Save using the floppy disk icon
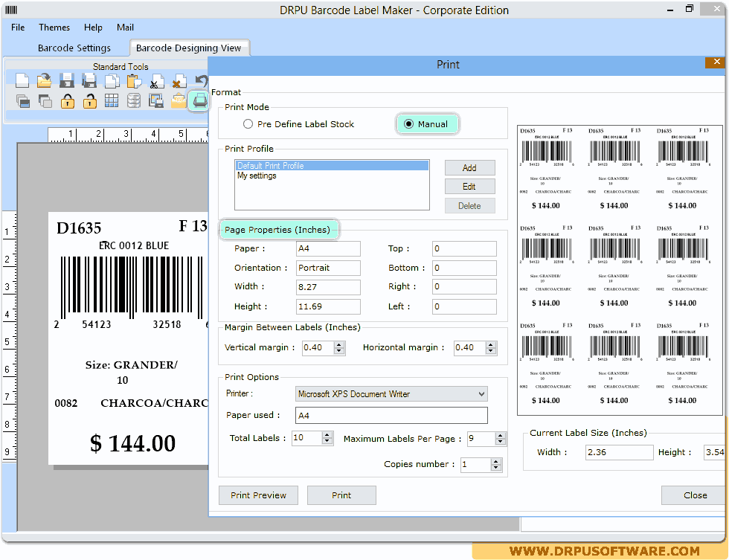This screenshot has width=729, height=560. (66, 81)
